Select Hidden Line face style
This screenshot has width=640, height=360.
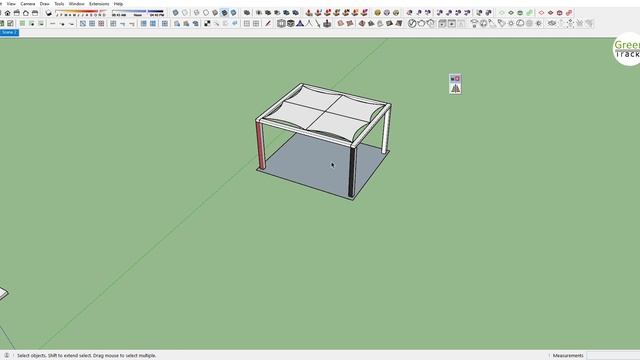(206, 13)
